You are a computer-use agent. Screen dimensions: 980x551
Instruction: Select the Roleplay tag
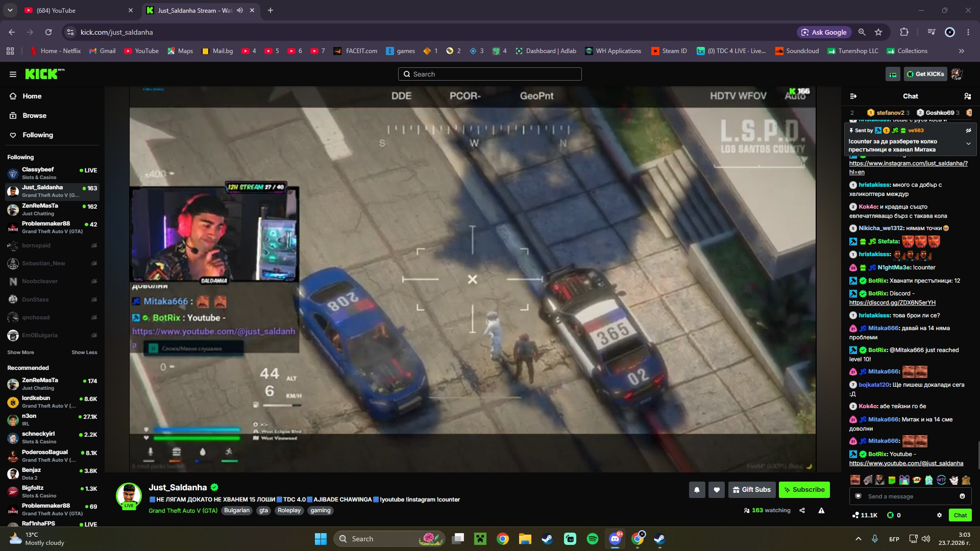click(x=289, y=511)
